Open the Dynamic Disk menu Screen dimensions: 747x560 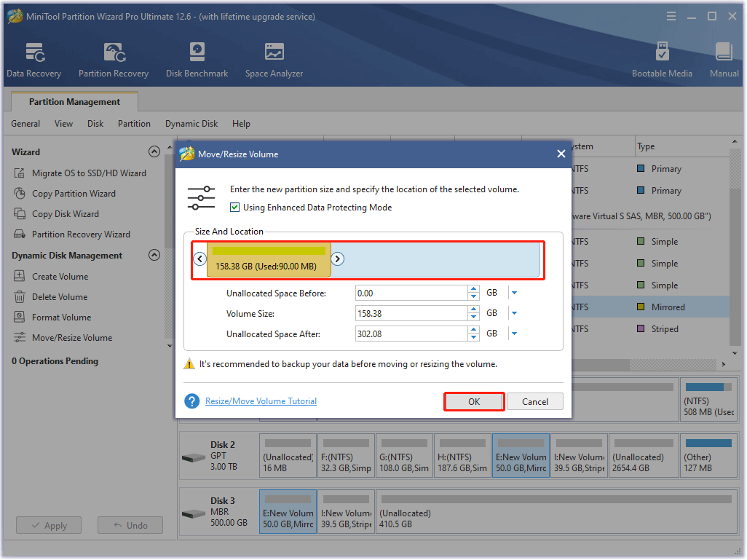coord(191,124)
